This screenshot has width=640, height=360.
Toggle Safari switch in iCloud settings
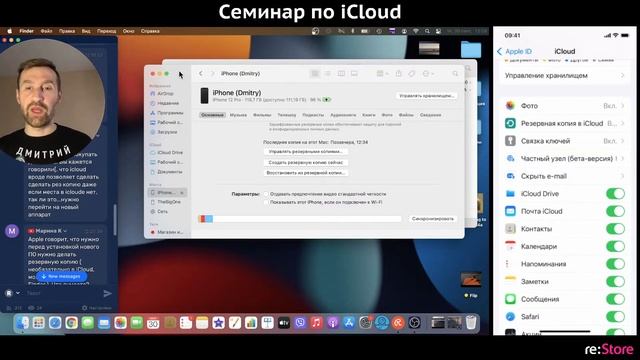(615, 316)
